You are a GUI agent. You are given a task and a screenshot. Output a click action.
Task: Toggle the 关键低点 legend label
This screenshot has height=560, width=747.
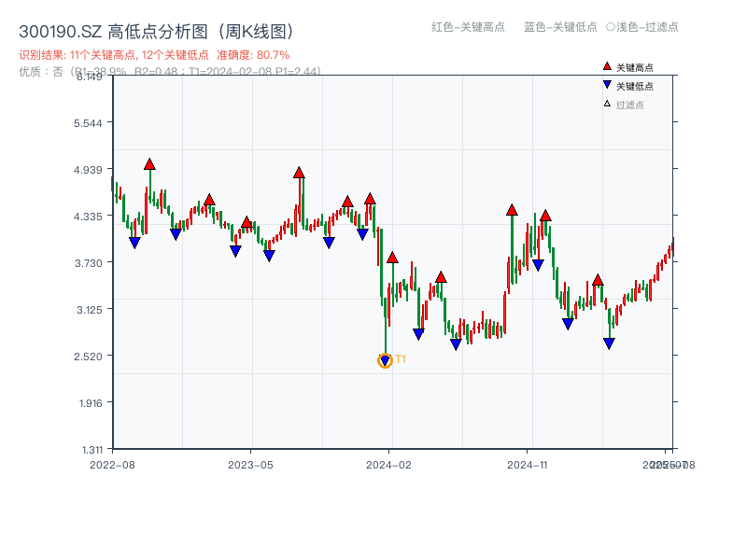click(x=635, y=86)
